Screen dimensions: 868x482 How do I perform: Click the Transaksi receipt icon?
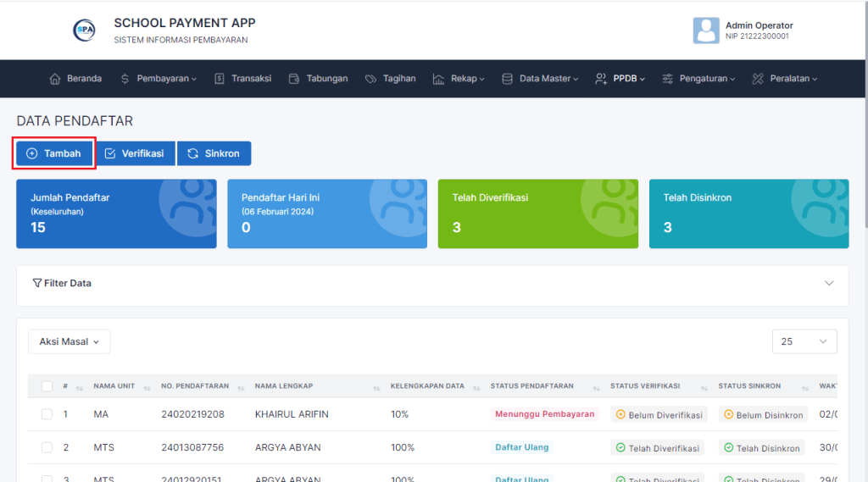(219, 79)
